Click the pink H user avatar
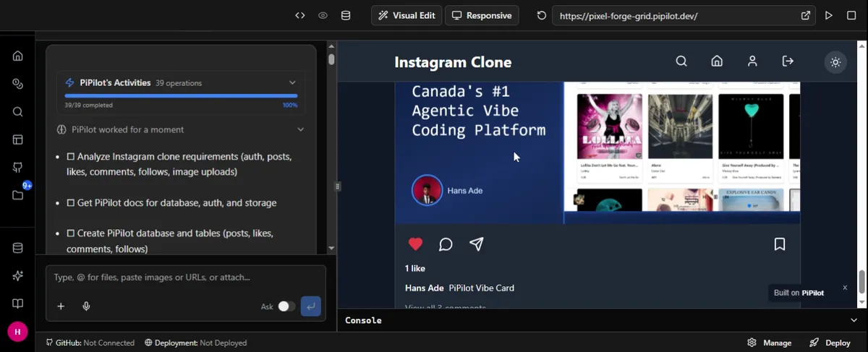The width and height of the screenshot is (868, 352). pos(17,332)
